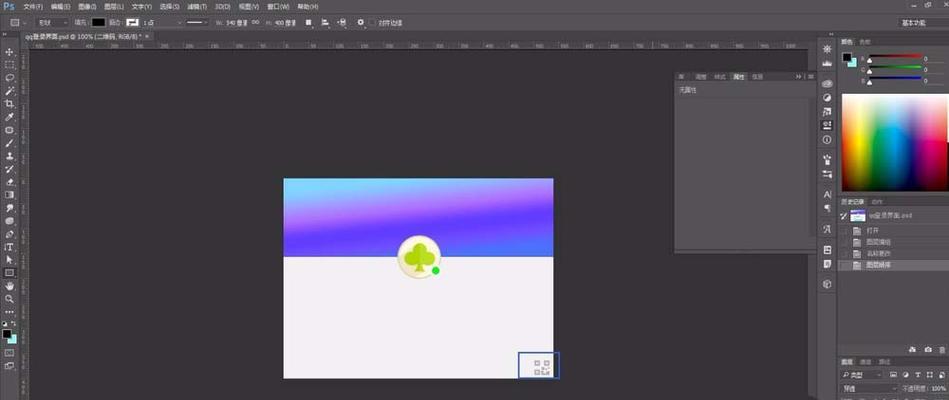The height and width of the screenshot is (400, 949).
Task: Open the File menu
Action: 33,7
